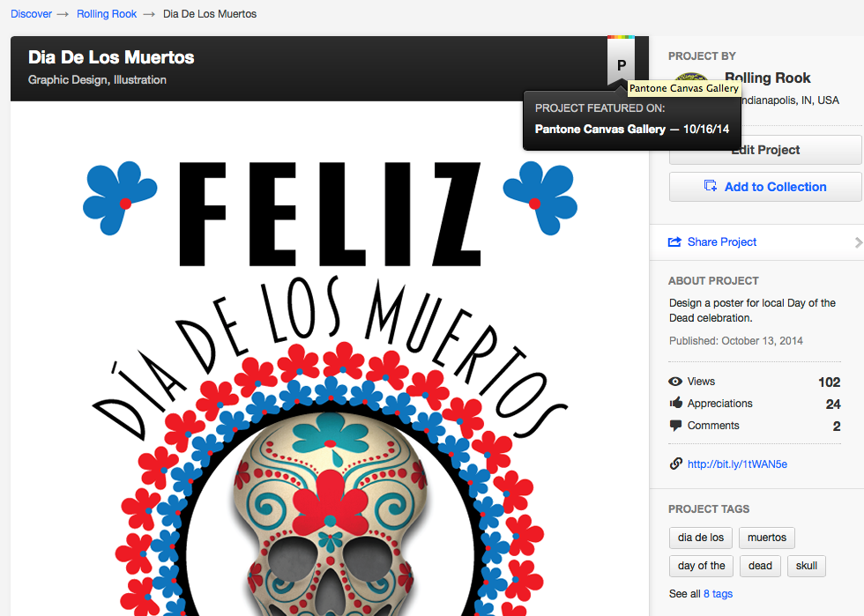
Task: Click the Appreciations count 24
Action: [x=833, y=404]
